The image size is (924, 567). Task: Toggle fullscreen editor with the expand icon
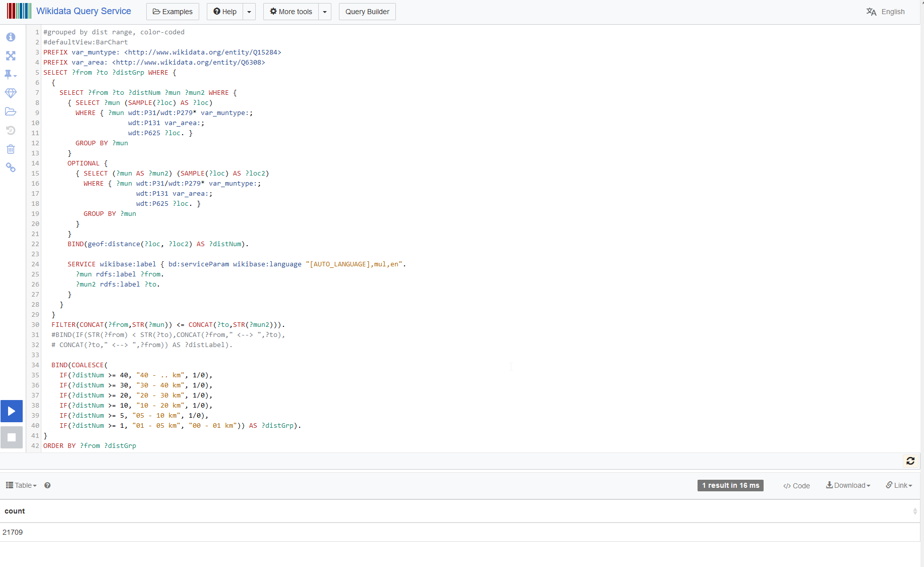coord(11,56)
